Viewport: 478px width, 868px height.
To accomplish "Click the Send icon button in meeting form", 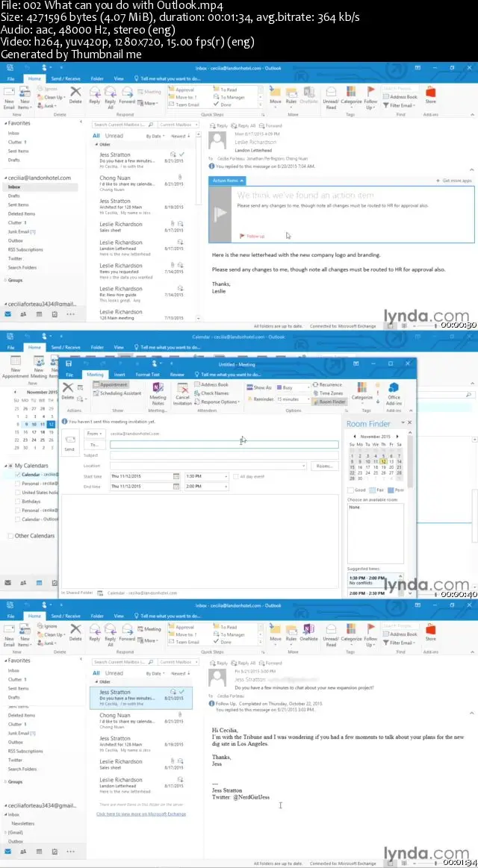I will (69, 443).
